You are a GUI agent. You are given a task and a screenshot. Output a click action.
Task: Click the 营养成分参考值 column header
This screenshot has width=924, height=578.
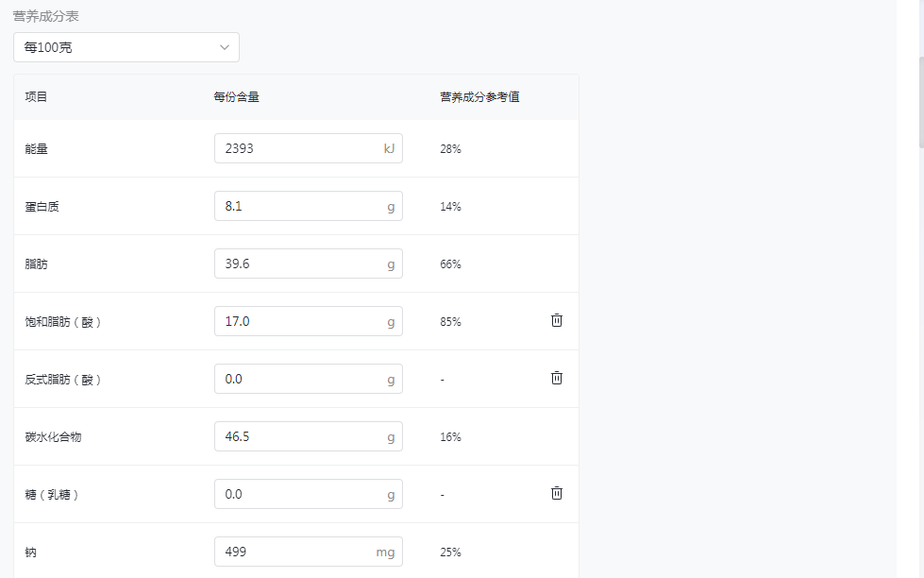point(479,97)
